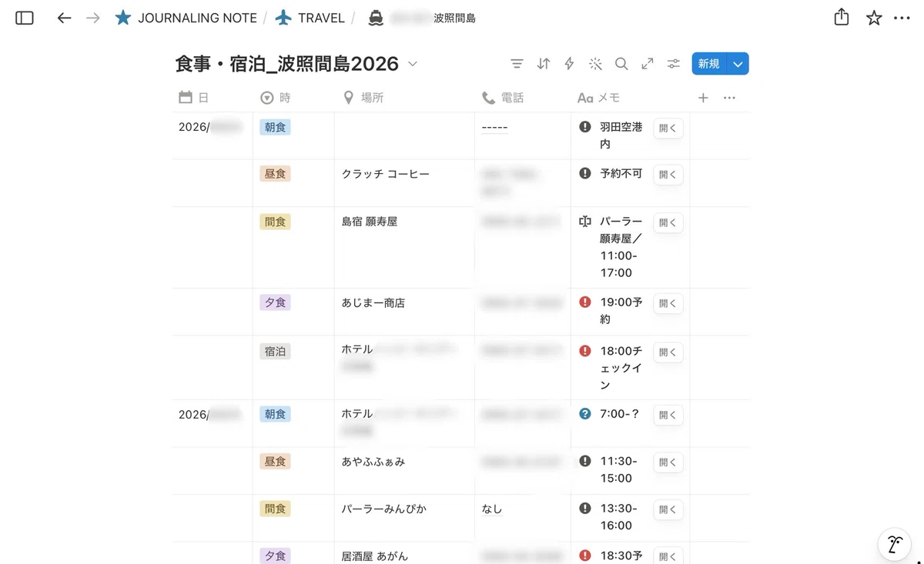The height and width of the screenshot is (564, 924).
Task: Select the 昼食 tag for クラッチ コーヒー
Action: click(x=275, y=174)
